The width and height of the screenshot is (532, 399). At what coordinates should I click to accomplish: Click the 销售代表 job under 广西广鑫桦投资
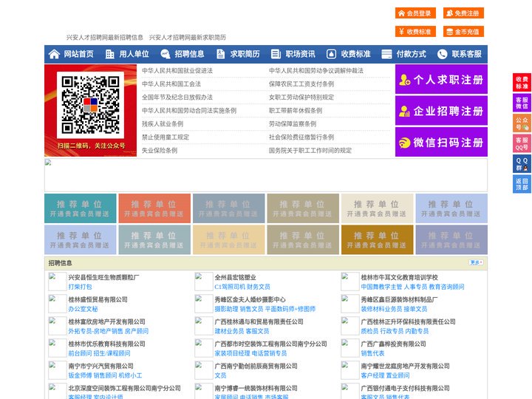pos(372,353)
